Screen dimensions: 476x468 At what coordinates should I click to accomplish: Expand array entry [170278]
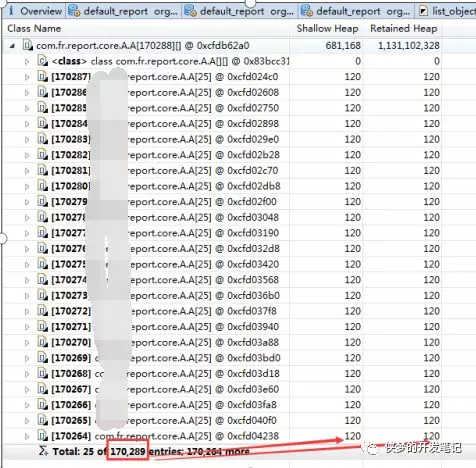pos(27,218)
